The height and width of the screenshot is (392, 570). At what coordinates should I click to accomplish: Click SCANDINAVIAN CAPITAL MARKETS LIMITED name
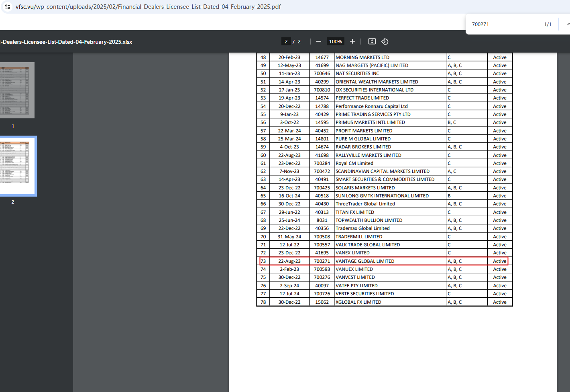[383, 171]
